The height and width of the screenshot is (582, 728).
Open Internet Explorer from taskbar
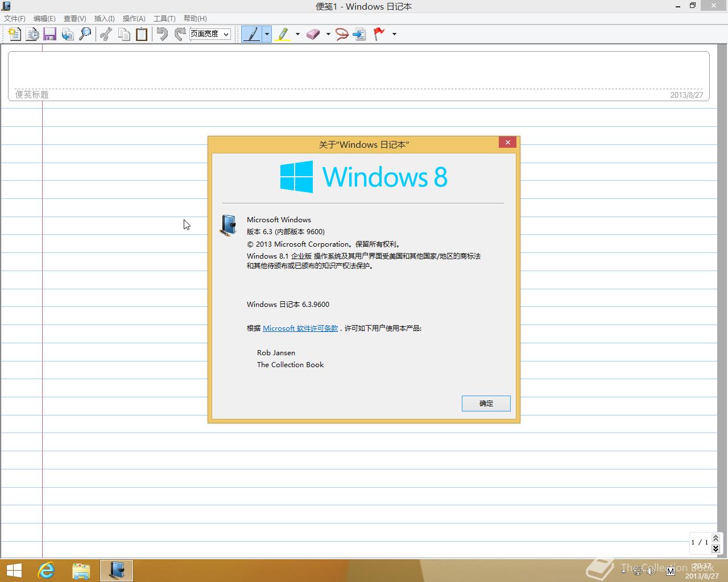(46, 571)
